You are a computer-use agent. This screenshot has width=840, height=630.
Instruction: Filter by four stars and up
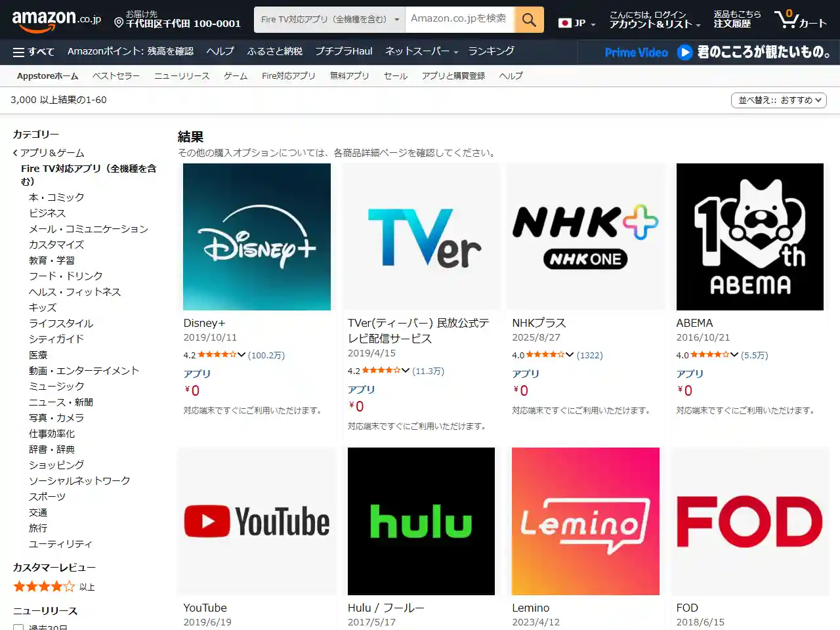[x=54, y=587]
